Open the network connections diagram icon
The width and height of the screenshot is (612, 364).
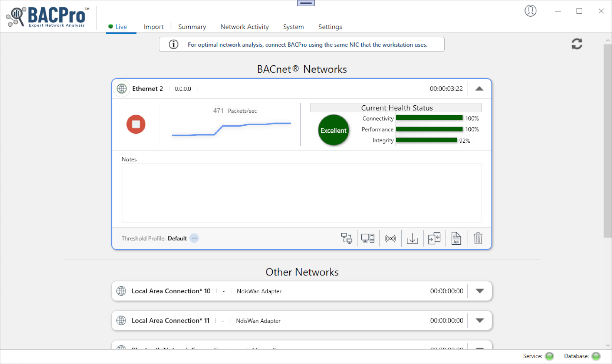pyautogui.click(x=346, y=238)
